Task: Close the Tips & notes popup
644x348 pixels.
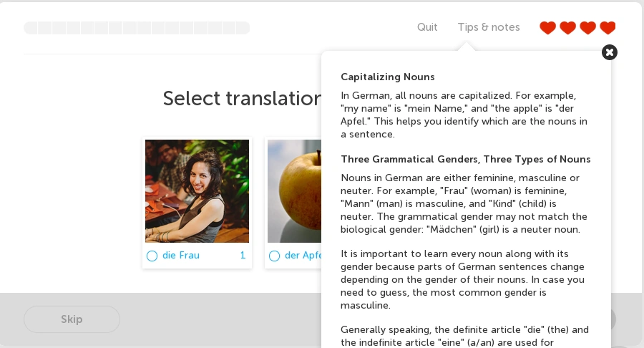Action: pos(610,52)
